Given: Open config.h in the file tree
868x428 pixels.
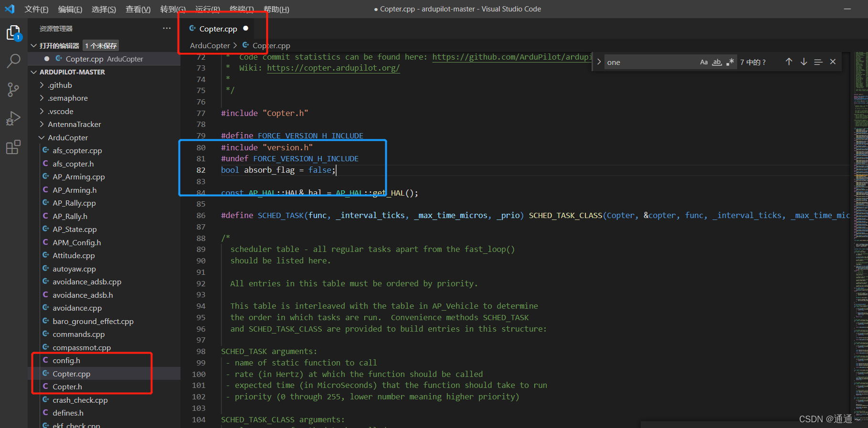Looking at the screenshot, I should coord(104,361).
